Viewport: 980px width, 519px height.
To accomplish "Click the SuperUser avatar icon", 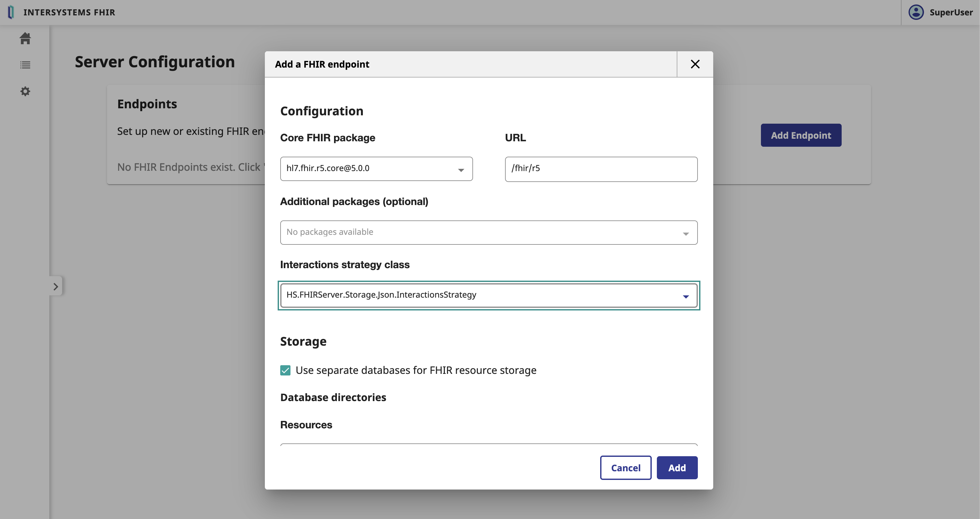I will coord(916,12).
